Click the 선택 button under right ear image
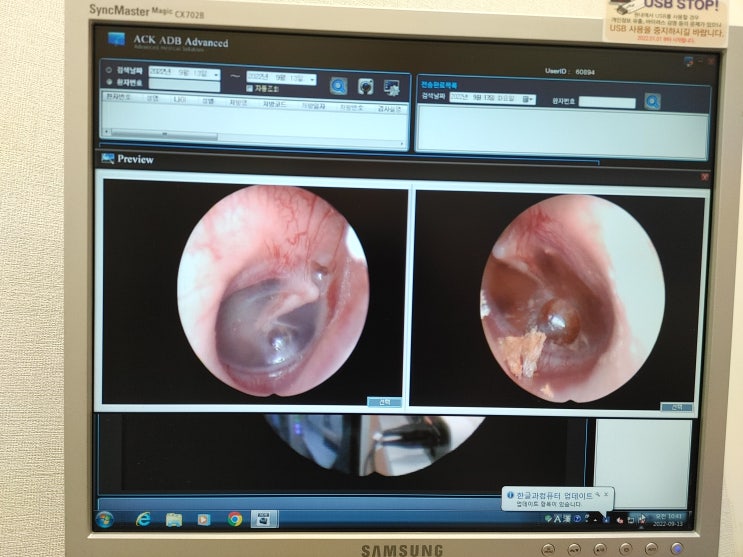The image size is (743, 557). 676,407
